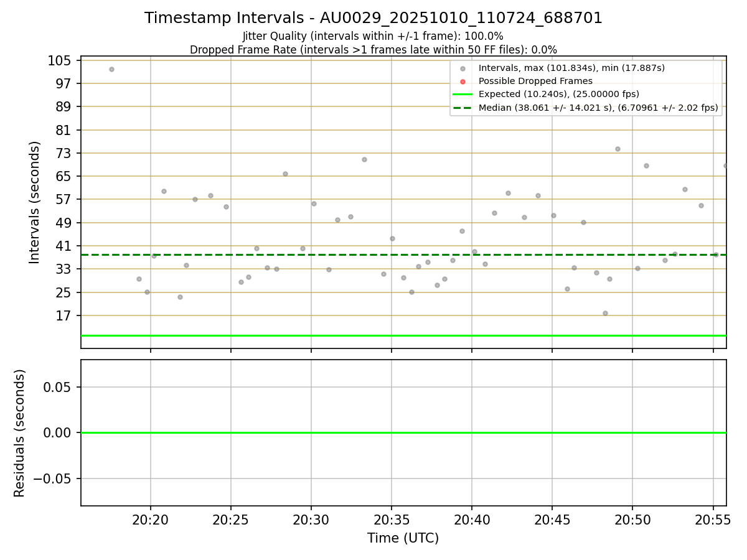747x560 pixels.
Task: Click the 25 y-axis tick label
Action: [65, 292]
